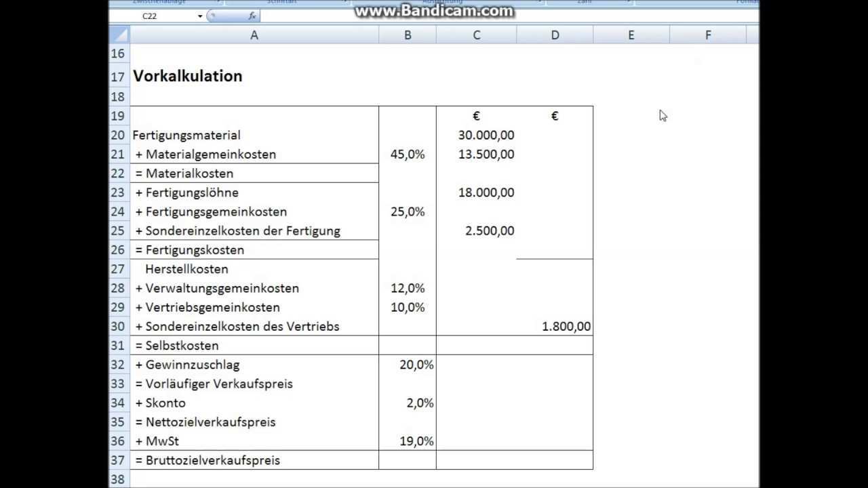Image resolution: width=868 pixels, height=488 pixels.
Task: Select column A header
Action: tap(254, 35)
